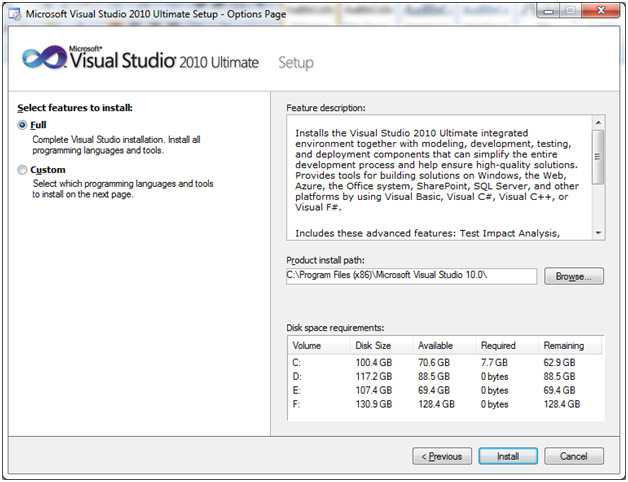Click the Custom option description text
The height and width of the screenshot is (482, 628).
coord(123,189)
